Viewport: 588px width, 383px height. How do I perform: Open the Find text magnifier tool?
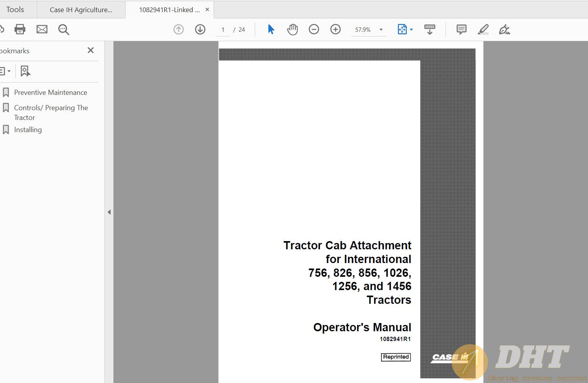pos(64,29)
